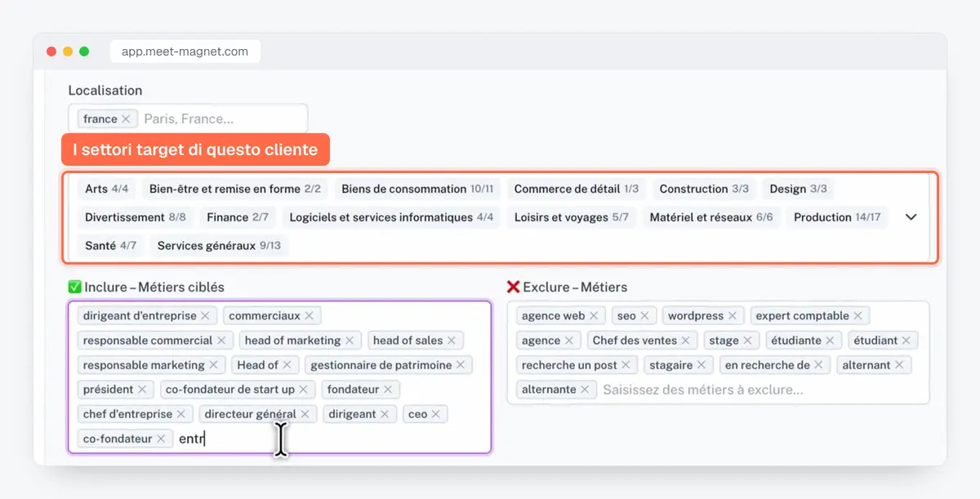Screen dimensions: 980x499
Task: Delete the responsable marketing tag
Action: tap(213, 365)
